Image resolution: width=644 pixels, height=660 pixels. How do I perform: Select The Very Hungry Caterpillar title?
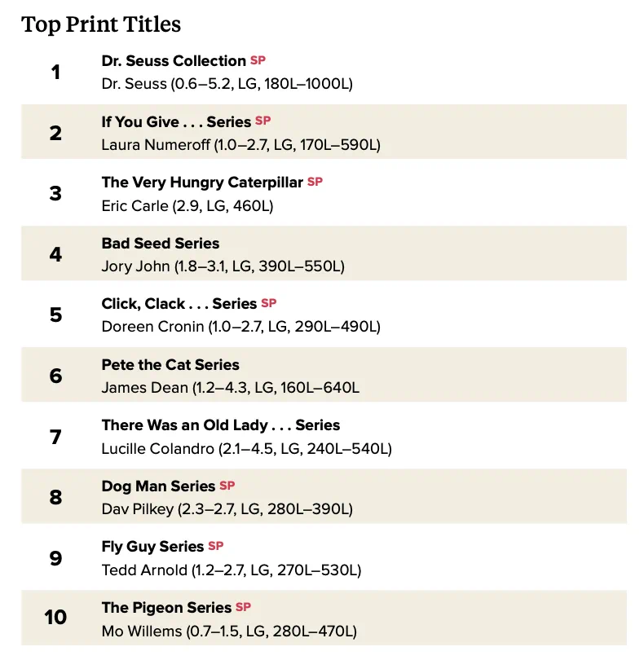[202, 183]
